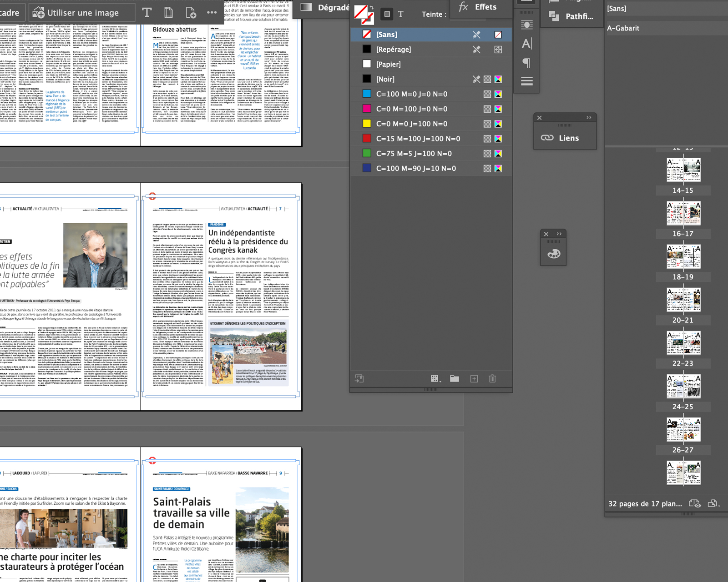Select the C=15 M=100 J=100 N=0 swatch
The image size is (728, 582).
click(x=418, y=139)
